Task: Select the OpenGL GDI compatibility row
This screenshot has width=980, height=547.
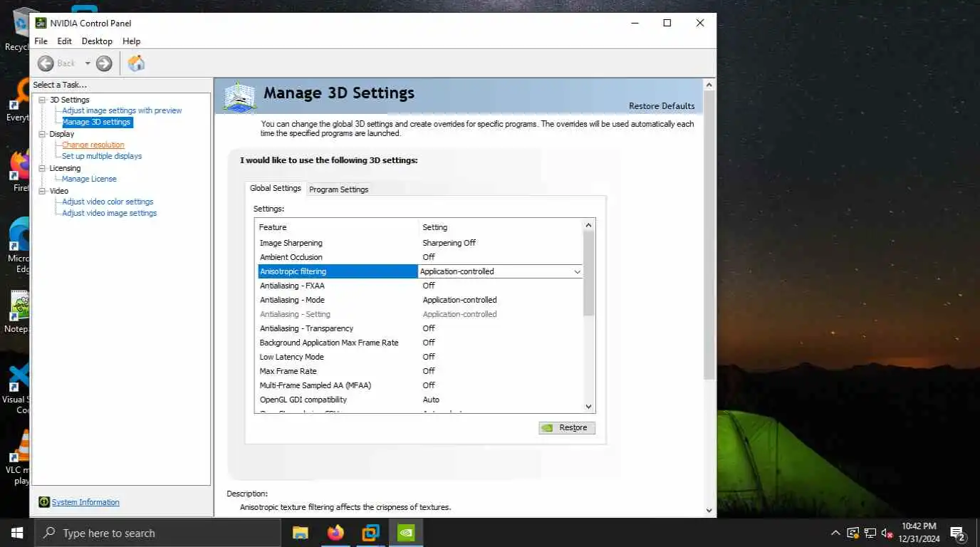Action: [x=419, y=400]
